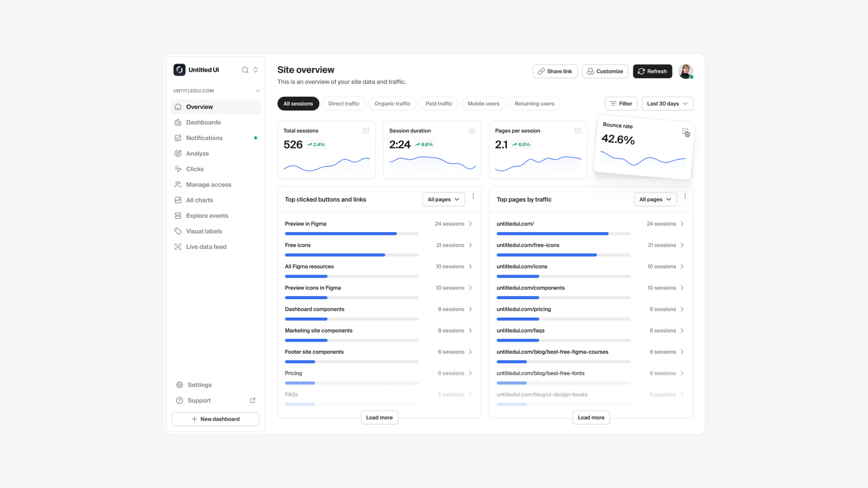Open the Live data feed section
868x488 pixels.
pos(206,247)
